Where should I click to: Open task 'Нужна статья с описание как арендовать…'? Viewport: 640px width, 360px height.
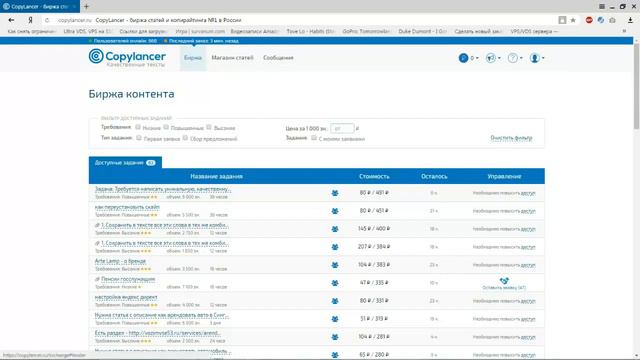point(162,315)
